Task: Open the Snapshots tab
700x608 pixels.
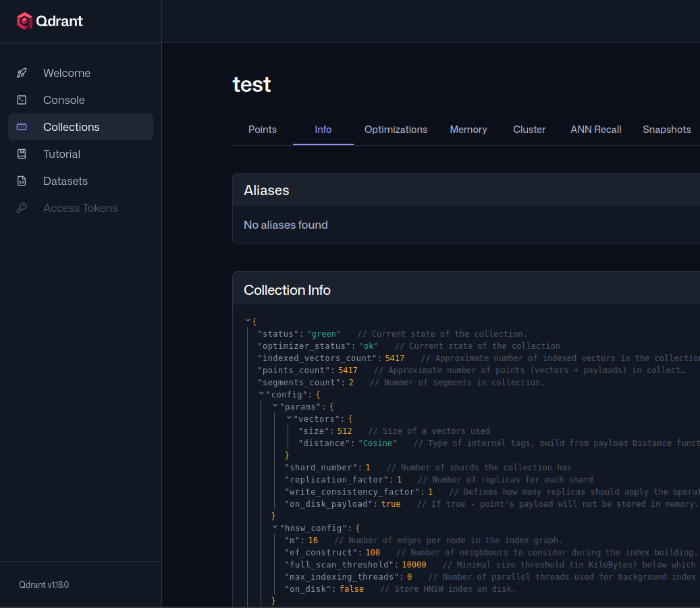Action: pyautogui.click(x=666, y=130)
